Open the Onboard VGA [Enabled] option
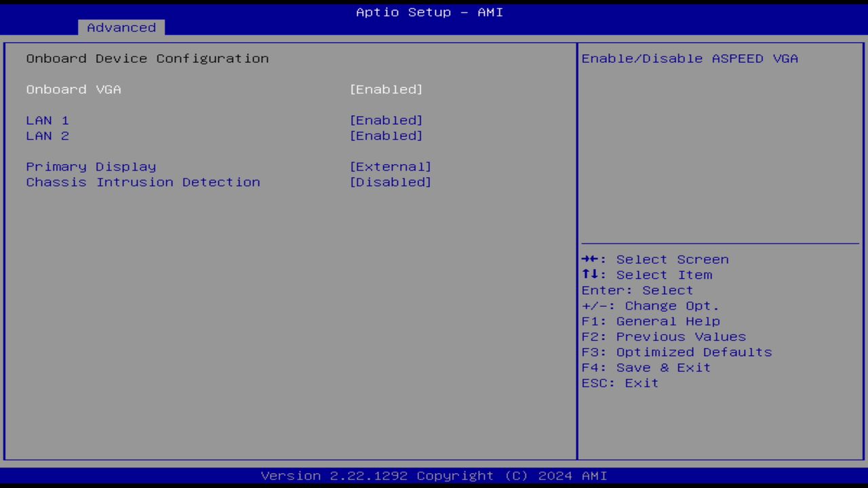 [387, 89]
